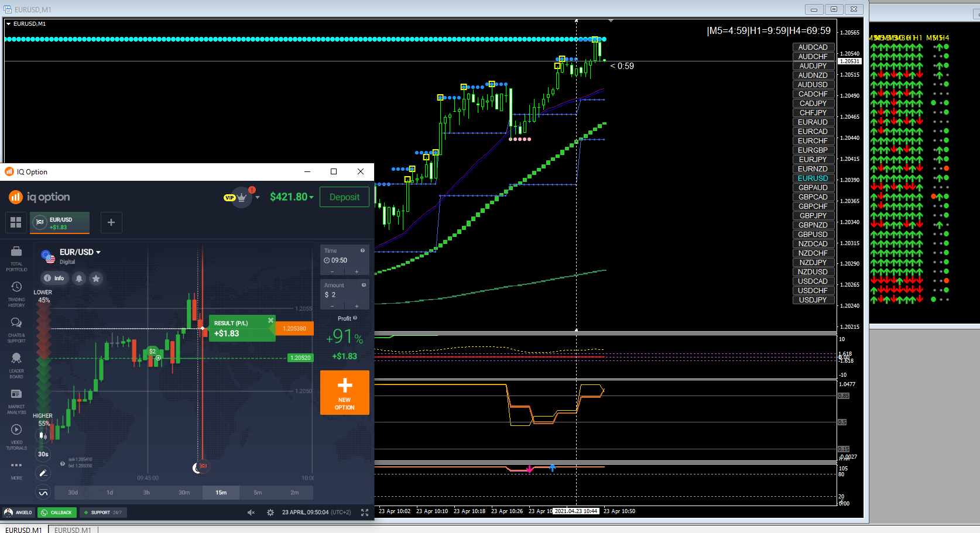Select the 2m timeframe tab
980x533 pixels.
(294, 493)
